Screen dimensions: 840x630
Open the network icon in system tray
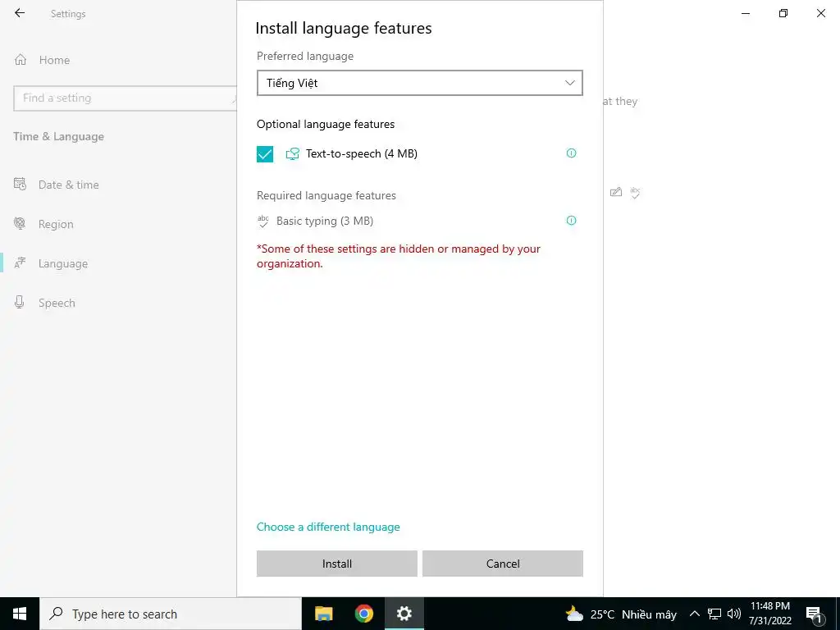[714, 614]
